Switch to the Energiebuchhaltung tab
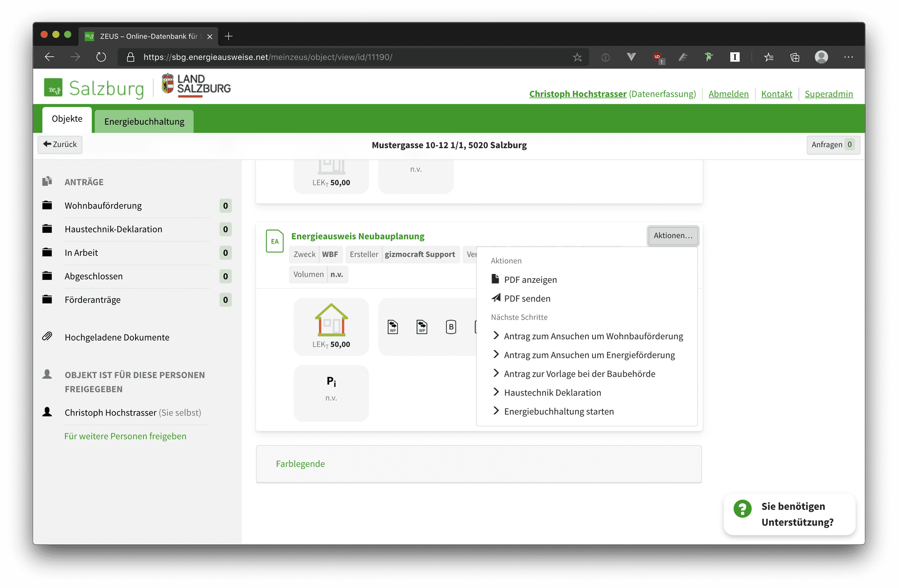The image size is (898, 588). (x=144, y=121)
